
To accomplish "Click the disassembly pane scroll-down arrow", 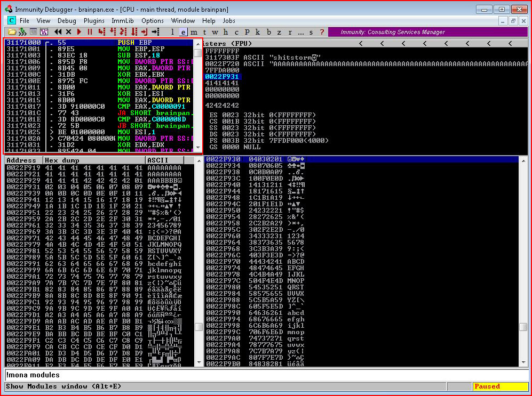I will 198,148.
